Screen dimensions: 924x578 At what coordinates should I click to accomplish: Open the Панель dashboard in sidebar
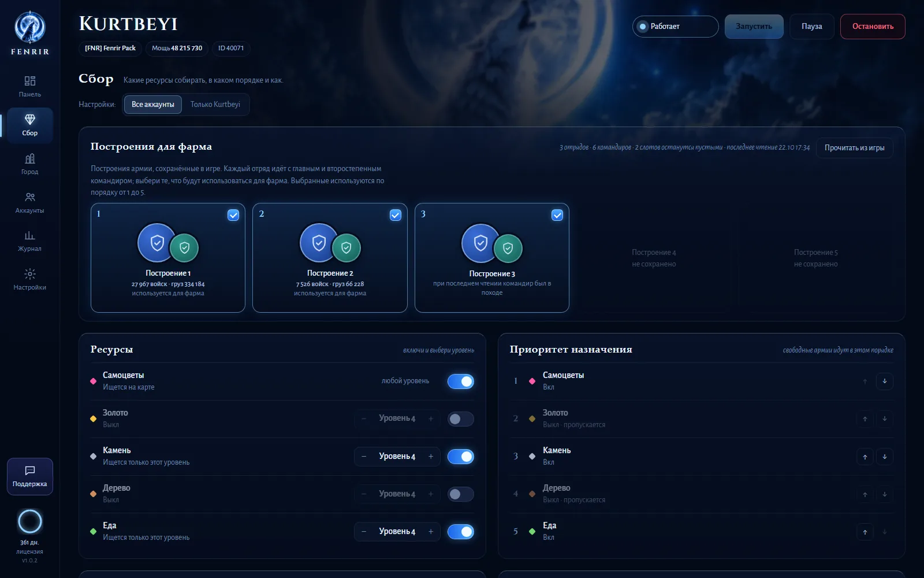tap(30, 86)
